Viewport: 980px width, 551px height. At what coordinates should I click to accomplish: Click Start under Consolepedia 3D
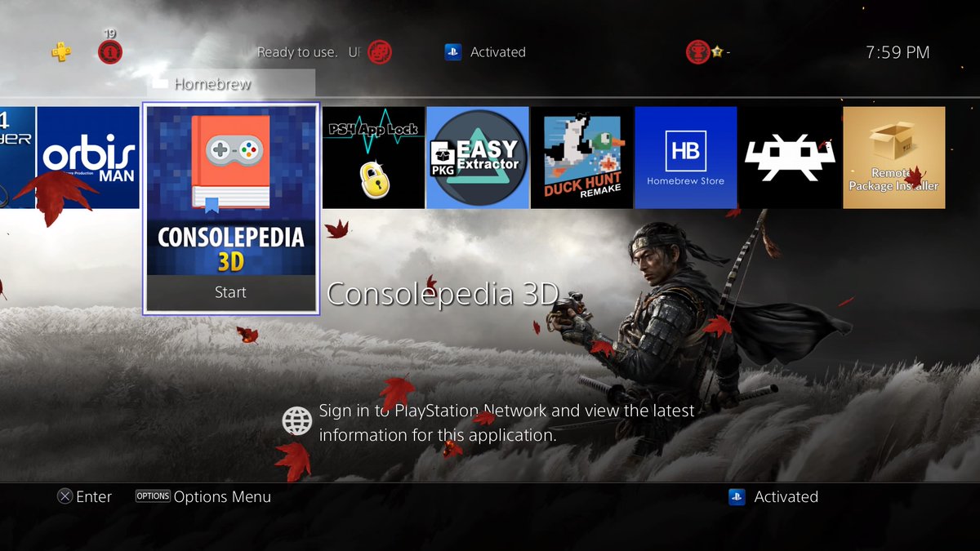click(x=230, y=292)
